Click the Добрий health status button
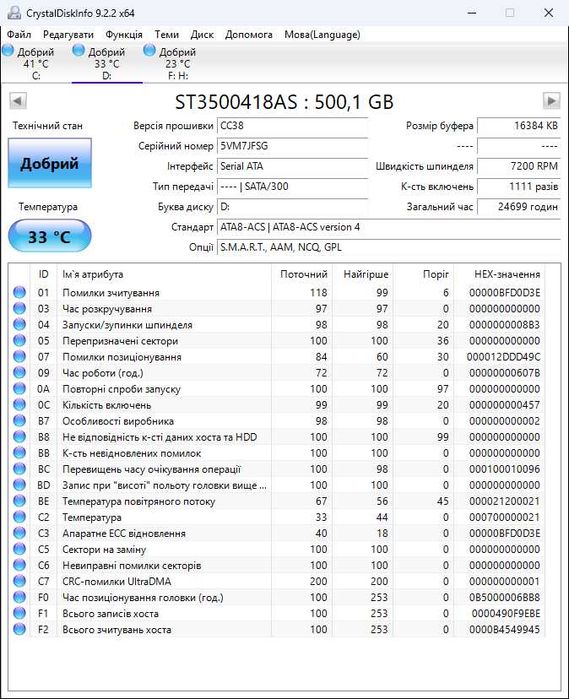Viewport: 569px width, 699px height. [49, 163]
